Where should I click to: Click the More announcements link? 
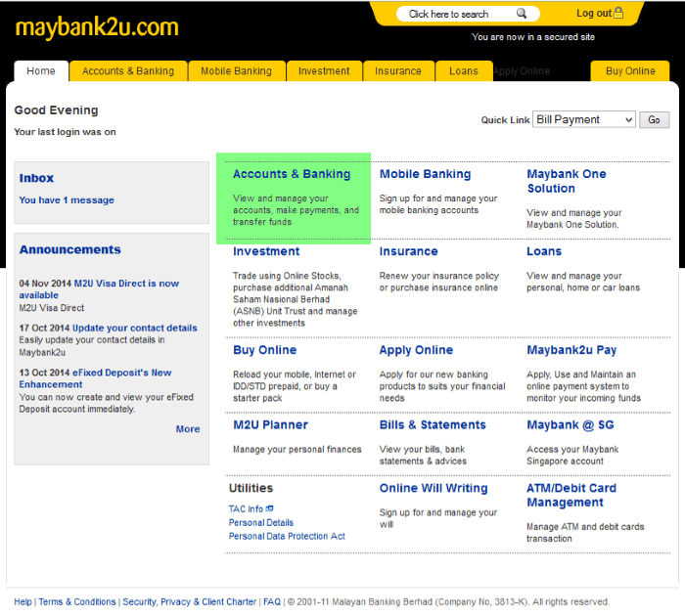pos(188,429)
